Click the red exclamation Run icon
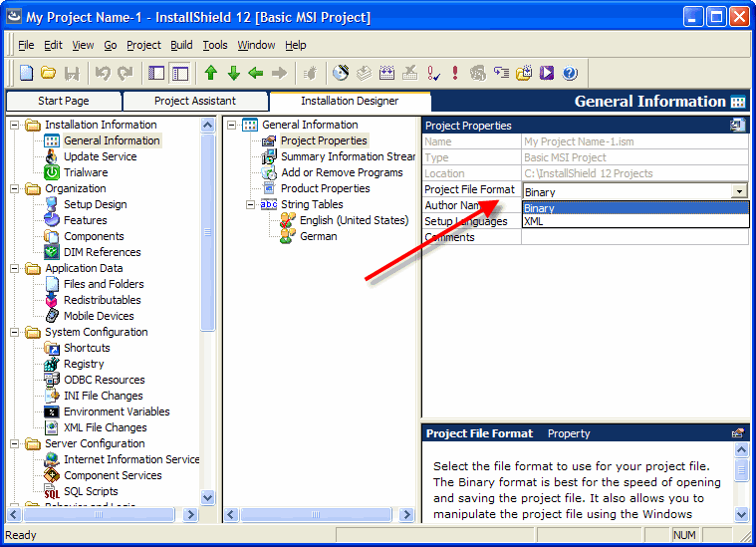The height and width of the screenshot is (547, 756). (455, 73)
